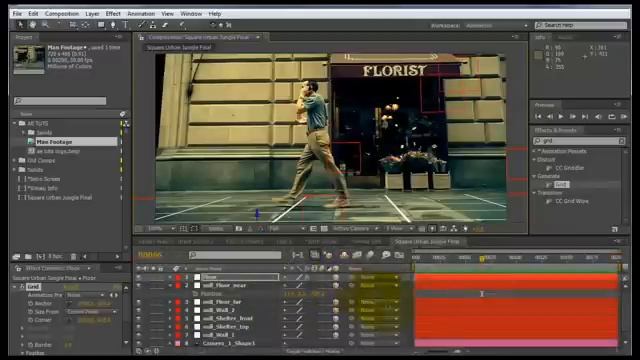Click RAM preview button in Preview panel

(624, 117)
